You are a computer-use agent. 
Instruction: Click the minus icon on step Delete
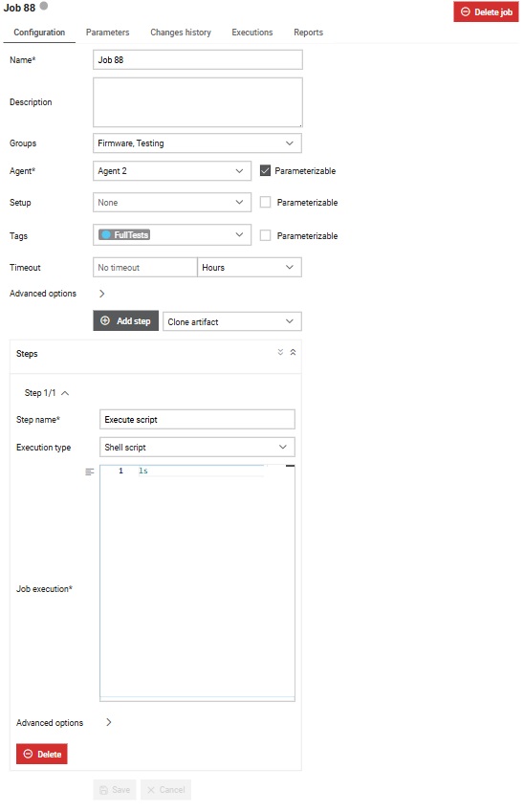[28, 754]
